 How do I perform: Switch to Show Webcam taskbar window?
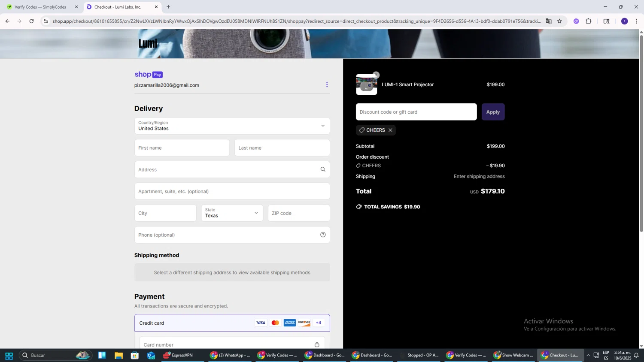513,355
